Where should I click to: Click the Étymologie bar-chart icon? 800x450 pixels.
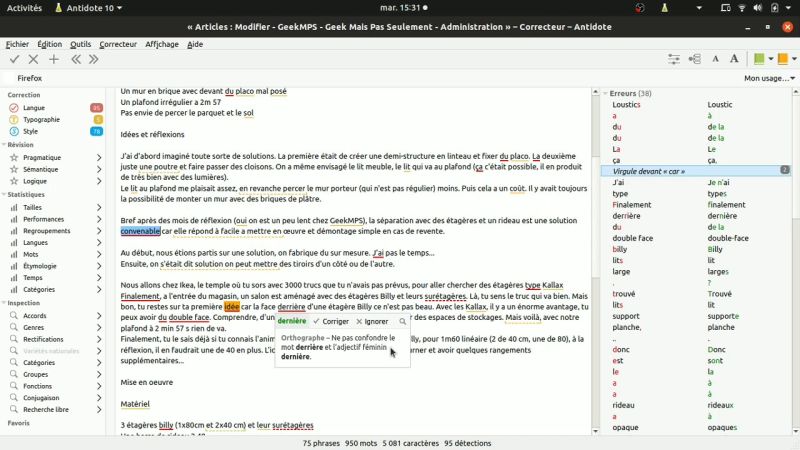[14, 266]
